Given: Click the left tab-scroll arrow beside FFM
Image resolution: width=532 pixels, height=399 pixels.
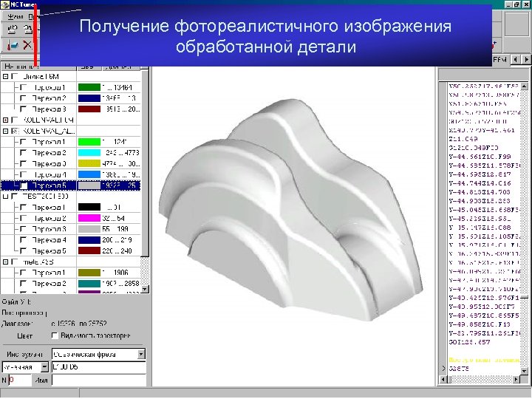Looking at the screenshot, I should (x=516, y=59).
